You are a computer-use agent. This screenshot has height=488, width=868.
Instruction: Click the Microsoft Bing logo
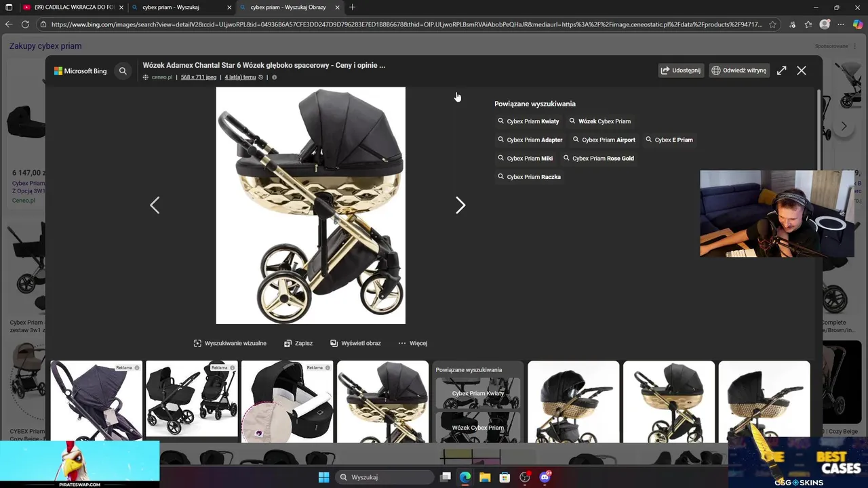pos(80,70)
